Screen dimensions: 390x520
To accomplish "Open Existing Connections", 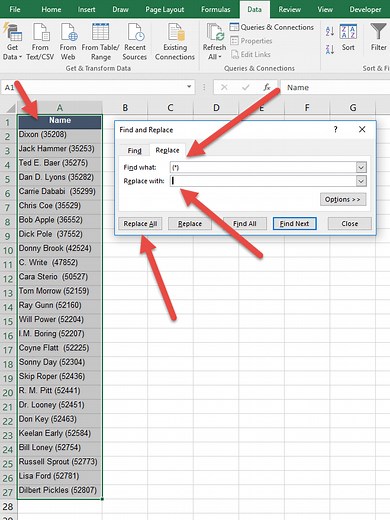I will [175, 41].
